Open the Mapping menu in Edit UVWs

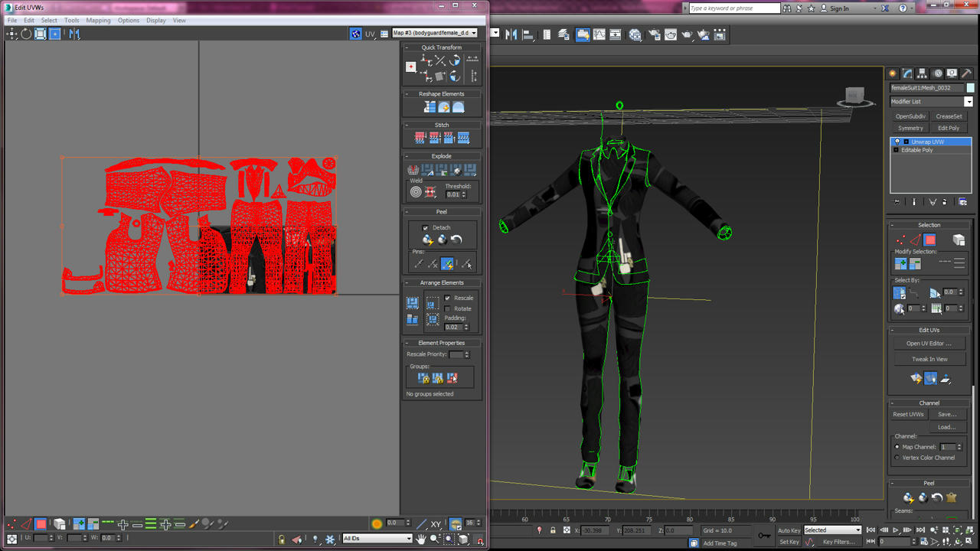[98, 21]
